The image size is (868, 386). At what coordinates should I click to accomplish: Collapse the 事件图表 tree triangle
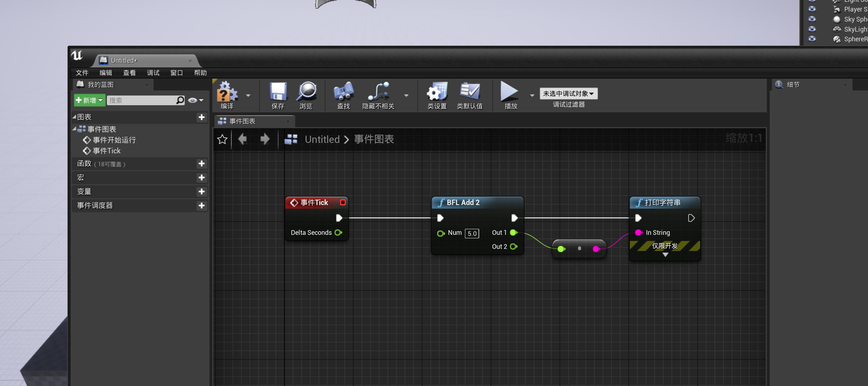coord(74,129)
